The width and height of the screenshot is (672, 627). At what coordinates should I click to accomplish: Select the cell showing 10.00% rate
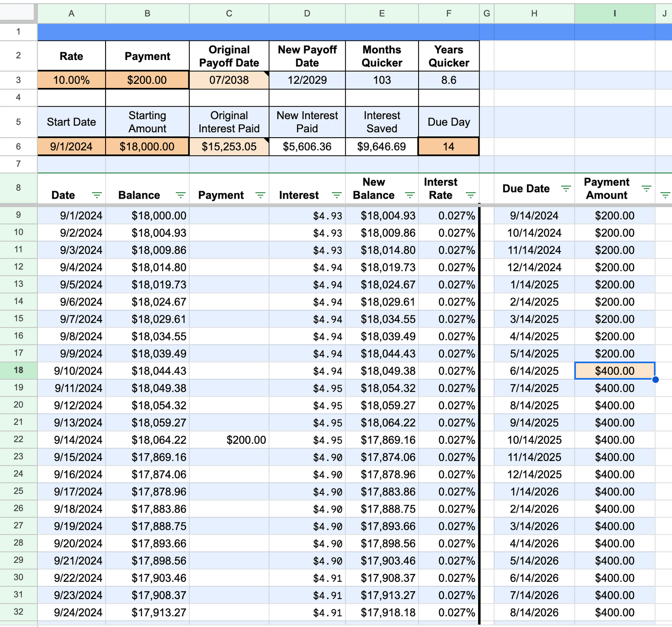point(71,80)
